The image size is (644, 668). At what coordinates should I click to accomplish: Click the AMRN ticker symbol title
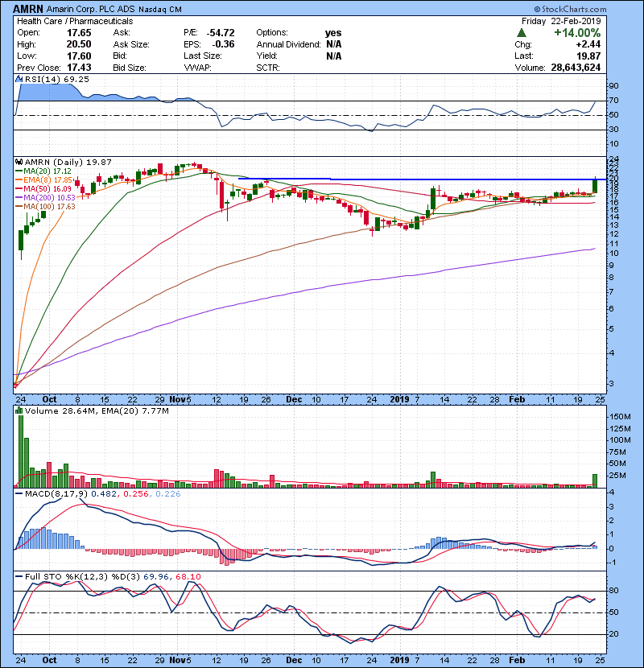28,9
